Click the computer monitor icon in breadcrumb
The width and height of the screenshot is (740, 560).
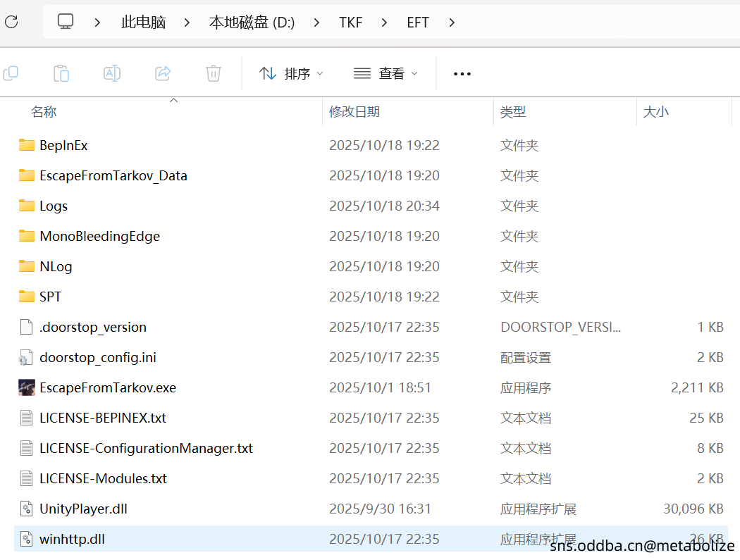pos(66,22)
